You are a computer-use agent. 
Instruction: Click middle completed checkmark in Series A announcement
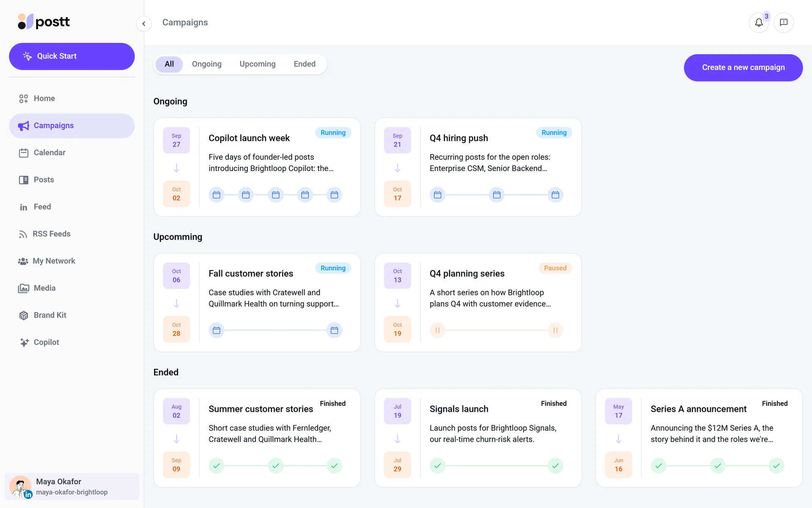click(718, 466)
